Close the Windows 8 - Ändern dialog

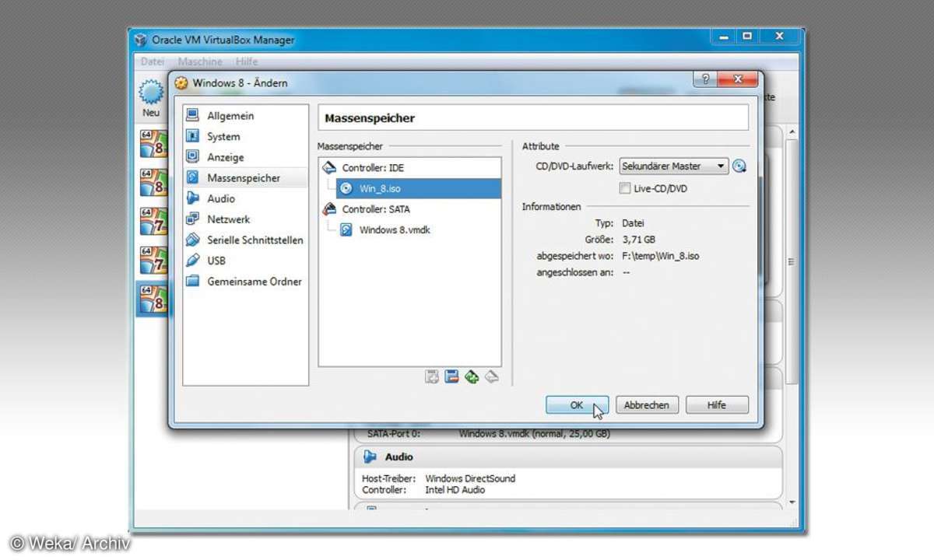pos(737,79)
